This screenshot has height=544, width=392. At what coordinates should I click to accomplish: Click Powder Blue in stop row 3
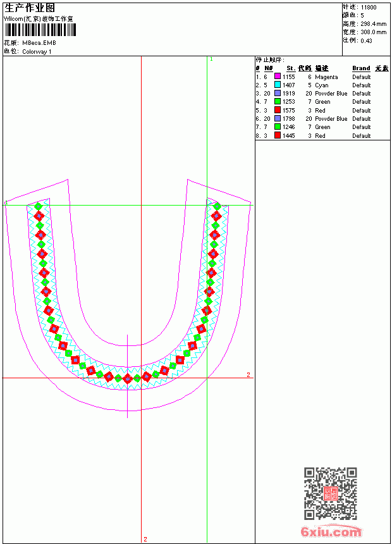(331, 94)
